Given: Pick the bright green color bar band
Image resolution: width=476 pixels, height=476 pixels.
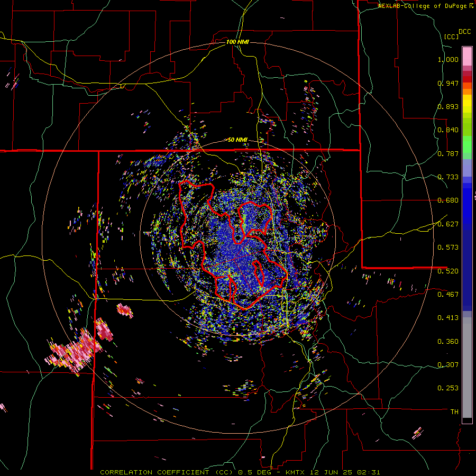Looking at the screenshot, I should [x=467, y=144].
